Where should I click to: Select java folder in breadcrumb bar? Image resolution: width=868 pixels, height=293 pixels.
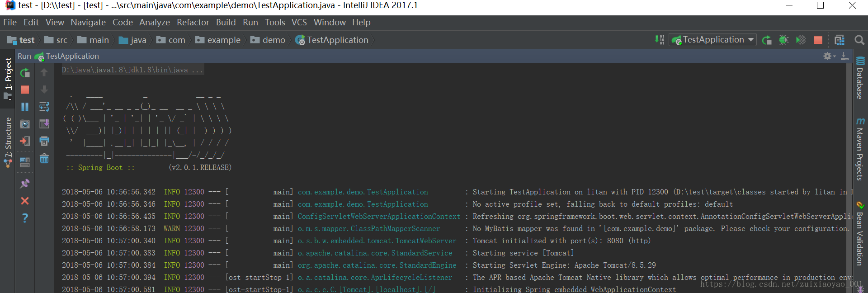(x=132, y=40)
